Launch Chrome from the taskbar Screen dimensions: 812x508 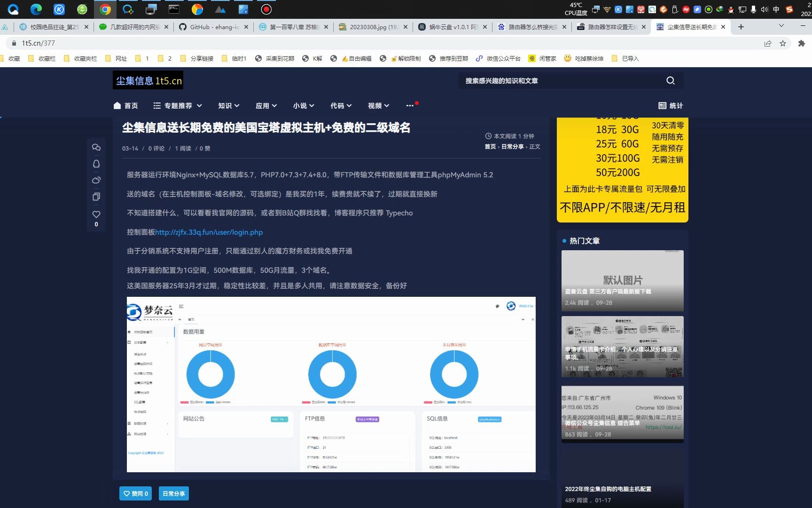coord(105,9)
